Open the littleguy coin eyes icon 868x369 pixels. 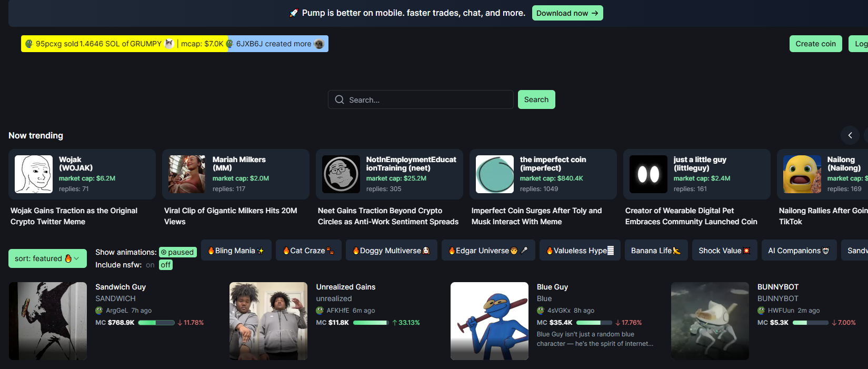(x=648, y=174)
